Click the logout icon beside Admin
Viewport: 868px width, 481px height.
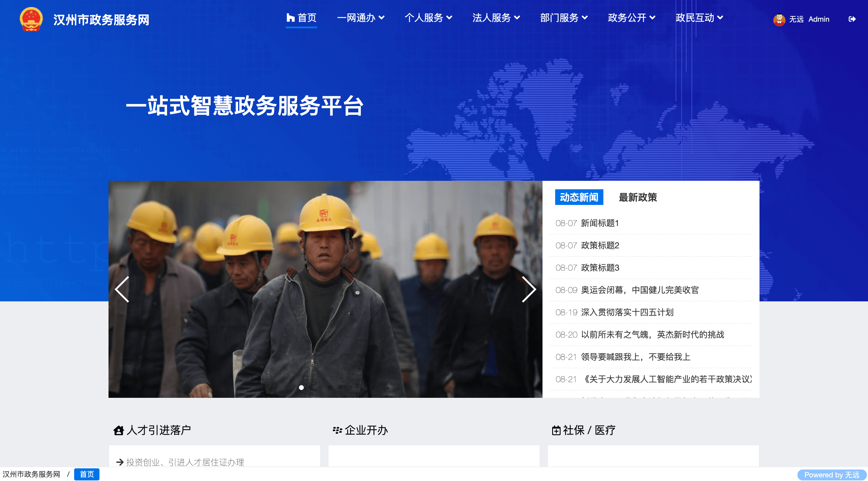852,19
